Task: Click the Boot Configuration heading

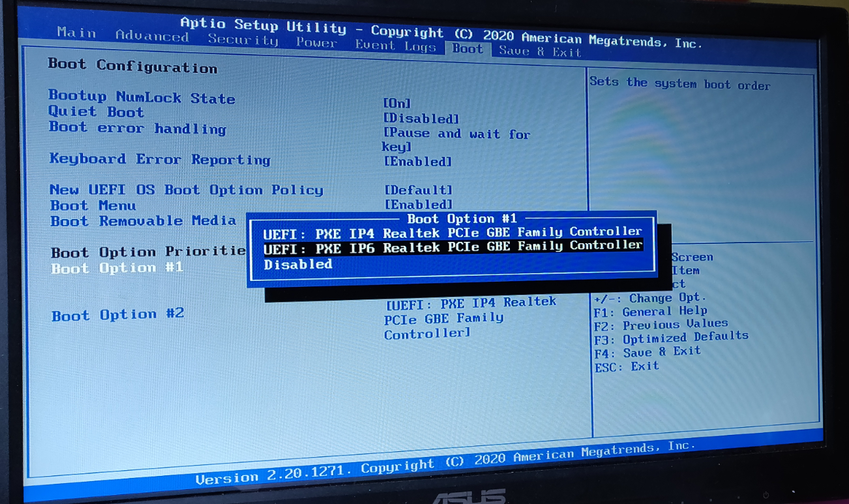Action: tap(132, 66)
